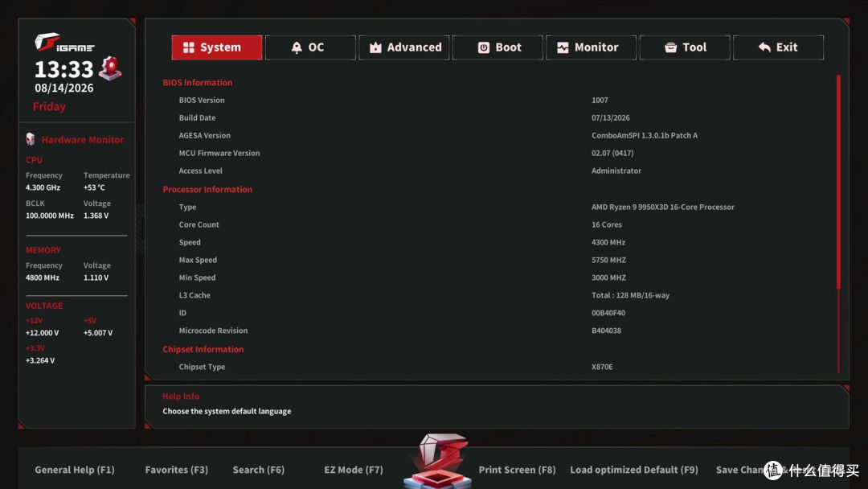Click the 5750 MHZ max speed value

[x=608, y=261]
